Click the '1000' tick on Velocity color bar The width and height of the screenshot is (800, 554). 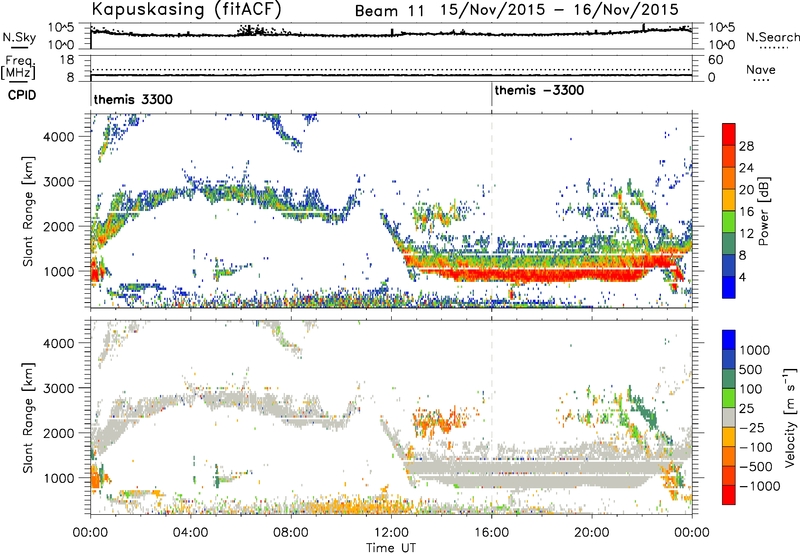pos(755,350)
